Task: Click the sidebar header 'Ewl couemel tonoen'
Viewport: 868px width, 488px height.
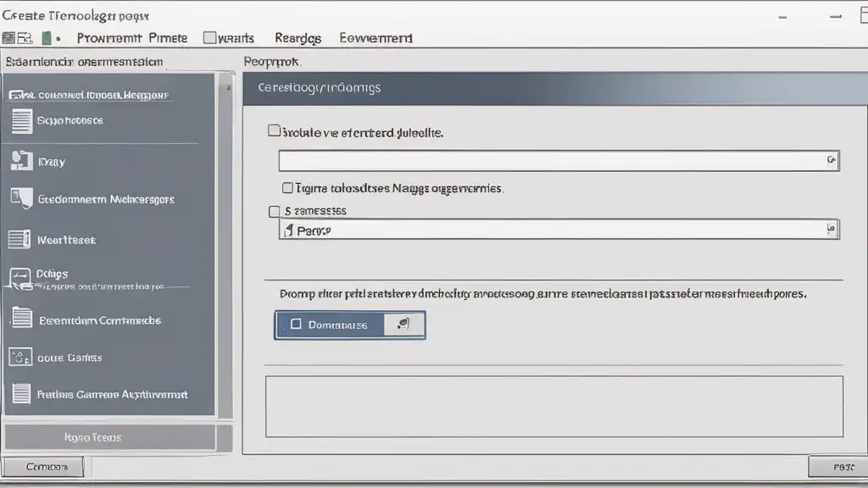Action: click(x=88, y=95)
